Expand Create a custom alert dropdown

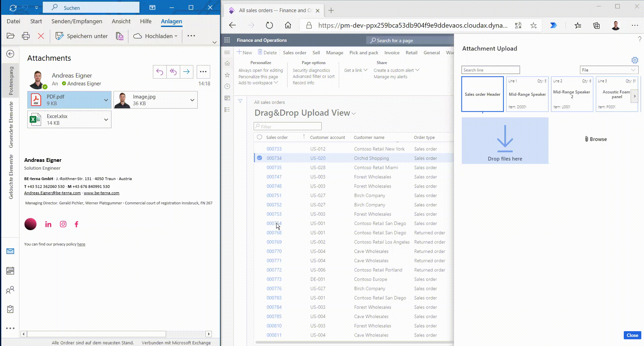click(x=396, y=70)
